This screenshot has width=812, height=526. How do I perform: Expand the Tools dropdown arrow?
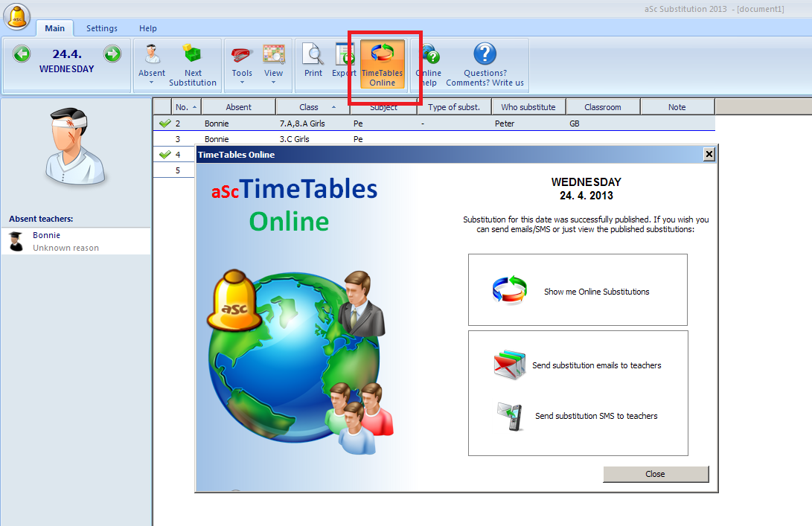242,83
